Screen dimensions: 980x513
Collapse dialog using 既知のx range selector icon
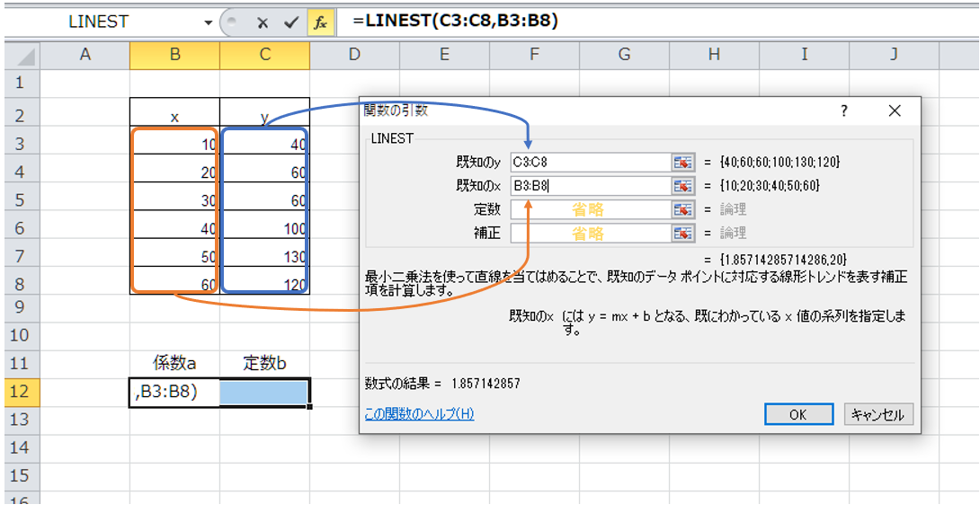[682, 186]
